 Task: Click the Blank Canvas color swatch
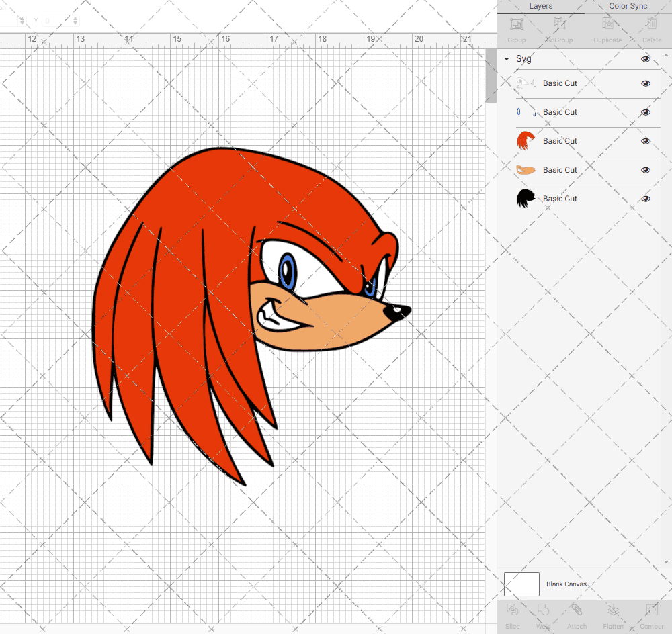521,584
